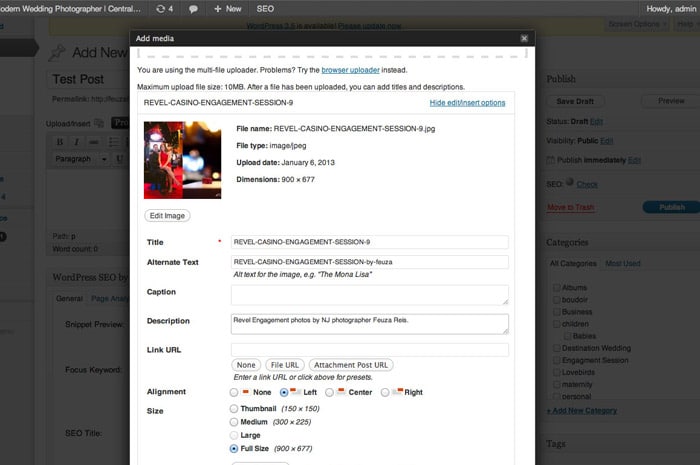Screen dimensions: 700x465
Task: Select Right alignment radio button
Action: [385, 392]
